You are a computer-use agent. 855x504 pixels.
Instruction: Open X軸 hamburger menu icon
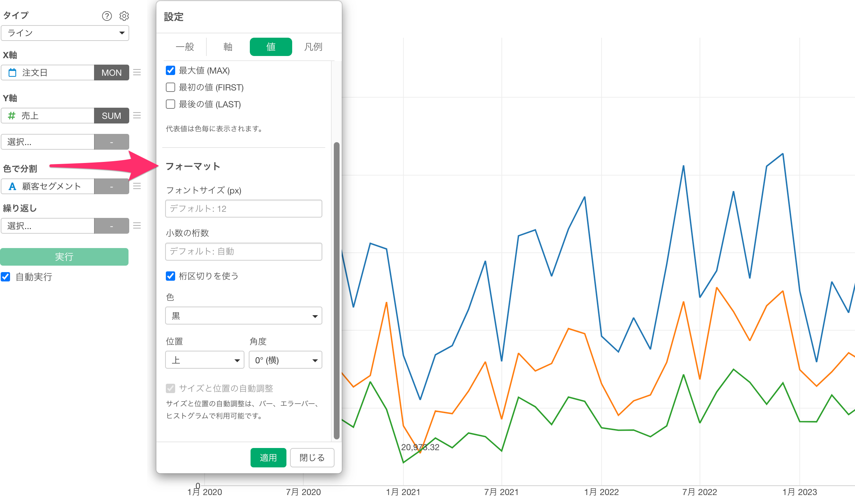coord(137,73)
